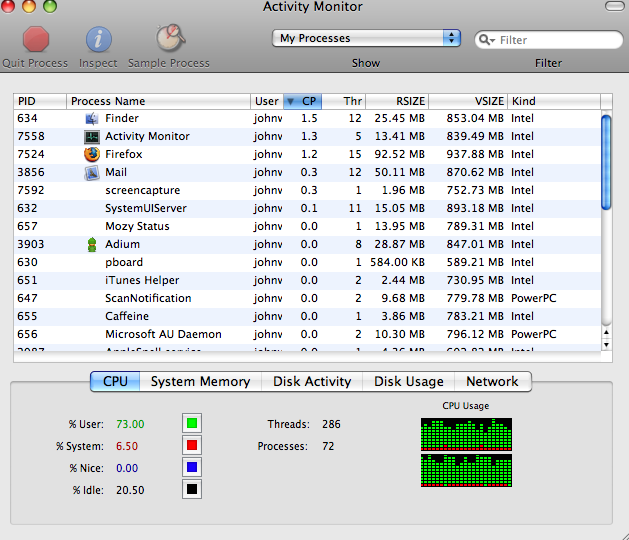Sort by the Thr column header
The width and height of the screenshot is (629, 540).
pyautogui.click(x=344, y=101)
